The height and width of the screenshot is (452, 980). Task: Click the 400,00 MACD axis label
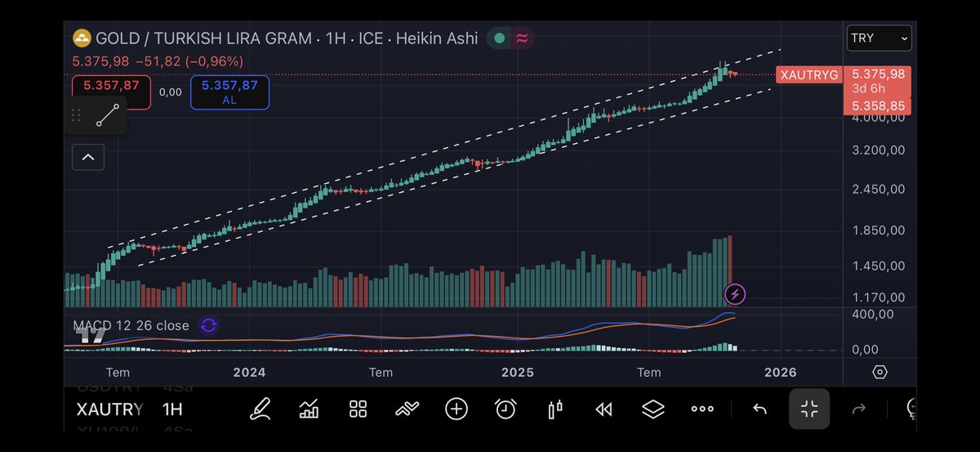click(x=871, y=314)
